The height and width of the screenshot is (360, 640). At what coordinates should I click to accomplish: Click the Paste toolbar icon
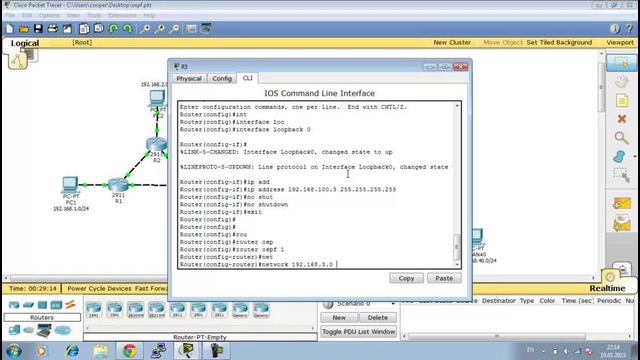point(99,29)
